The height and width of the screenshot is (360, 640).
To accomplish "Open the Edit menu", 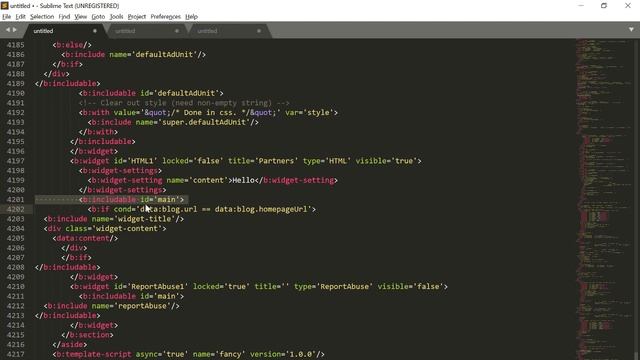I will coord(20,17).
